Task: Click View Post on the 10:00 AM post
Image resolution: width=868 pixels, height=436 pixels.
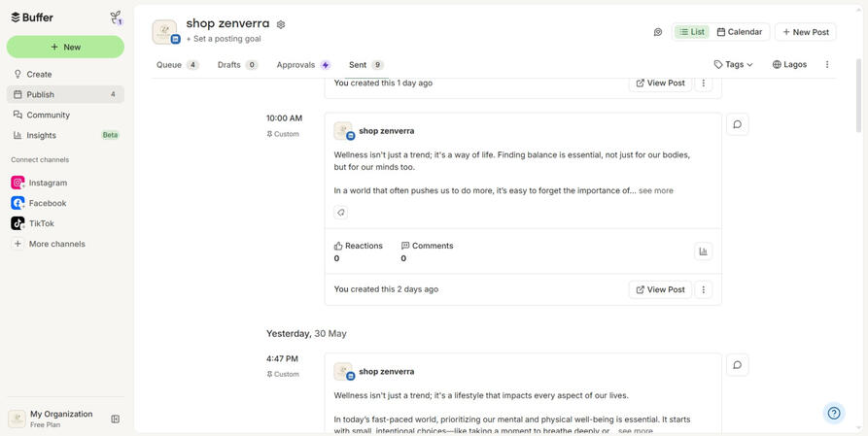Action: 660,289
